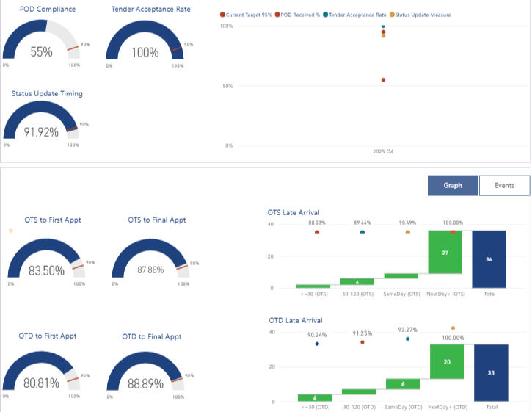The width and height of the screenshot is (532, 412).
Task: Click the OTD SameDay bar labeled 6
Action: (x=402, y=384)
